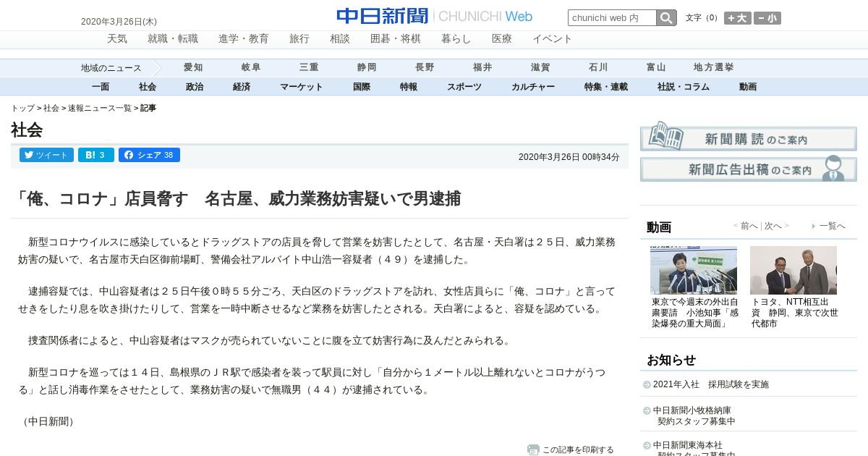Click the トップ breadcrumb link
This screenshot has width=868, height=456.
tap(22, 108)
